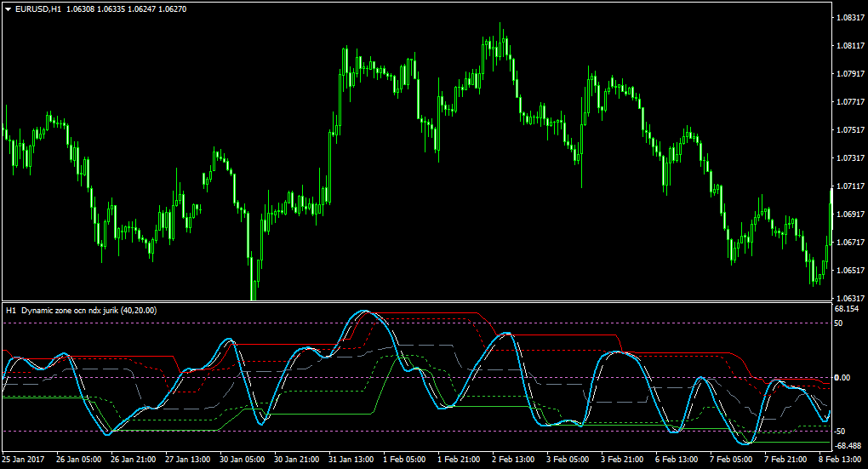Click price level 1.06717 on price scale
Screen dimensions: 868x469
pyautogui.click(x=851, y=243)
